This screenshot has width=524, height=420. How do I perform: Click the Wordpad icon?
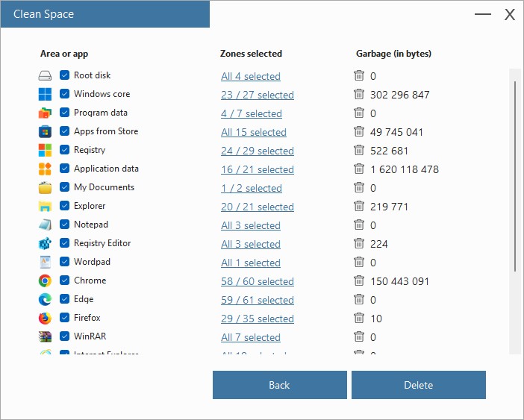[x=45, y=262]
